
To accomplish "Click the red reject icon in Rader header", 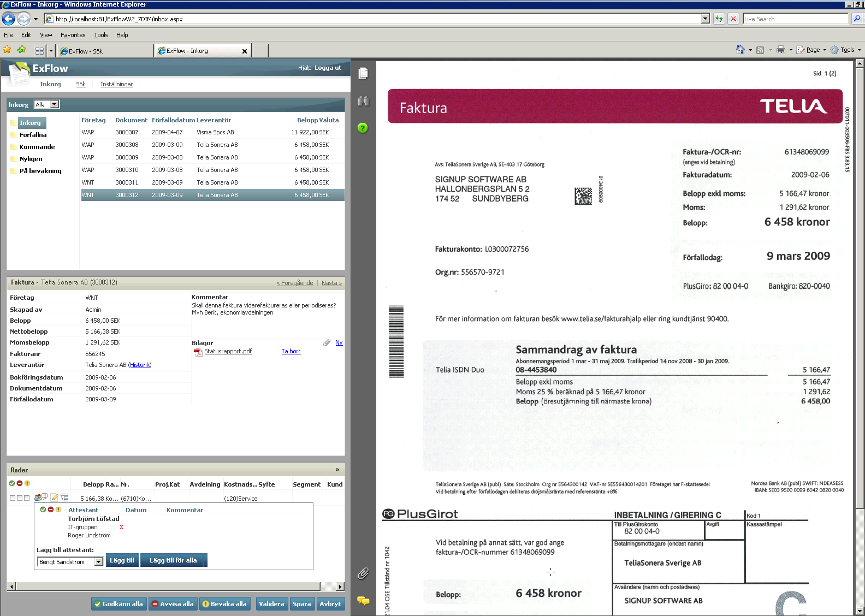I will [x=20, y=483].
